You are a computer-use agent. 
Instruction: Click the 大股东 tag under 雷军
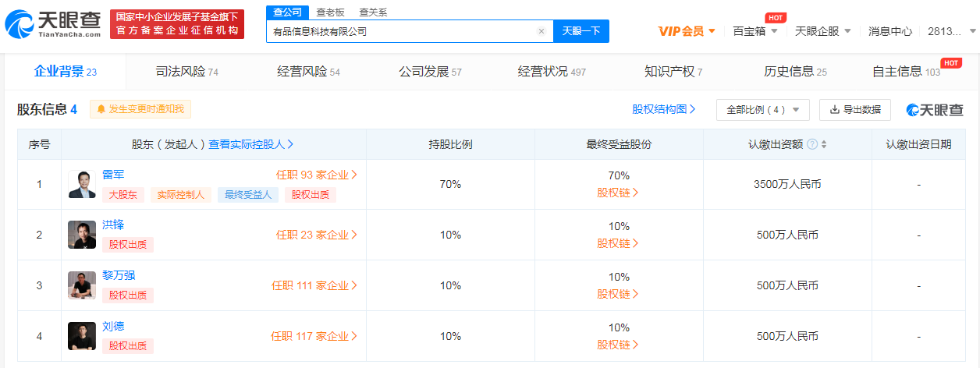click(x=123, y=195)
